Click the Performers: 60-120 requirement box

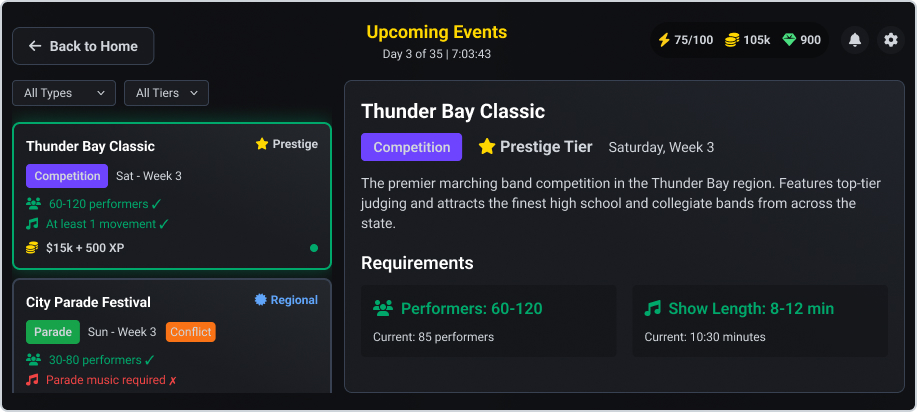[x=489, y=321]
